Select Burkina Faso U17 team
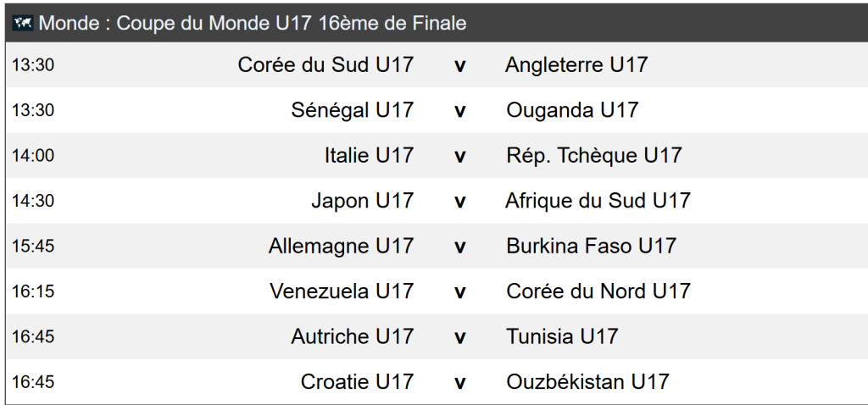This screenshot has width=868, height=405. coord(591,247)
